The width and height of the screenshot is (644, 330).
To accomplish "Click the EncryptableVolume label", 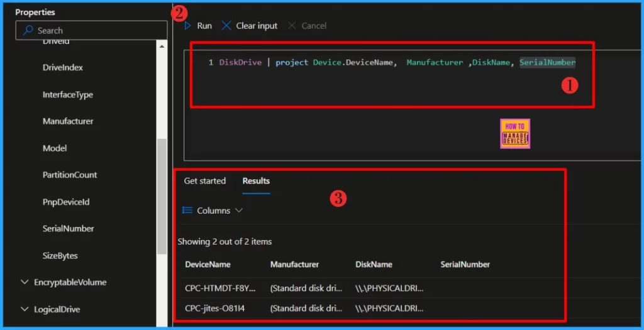I will click(70, 282).
